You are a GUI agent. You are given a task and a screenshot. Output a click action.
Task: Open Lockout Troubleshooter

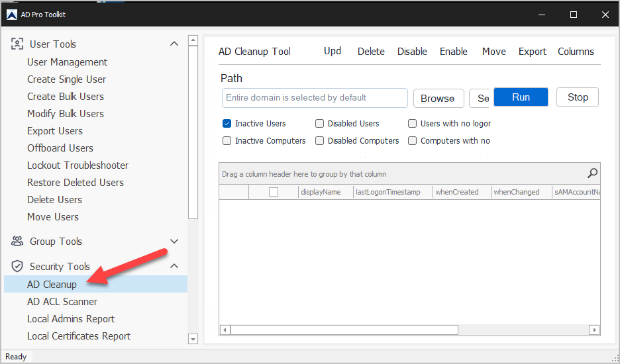point(77,165)
